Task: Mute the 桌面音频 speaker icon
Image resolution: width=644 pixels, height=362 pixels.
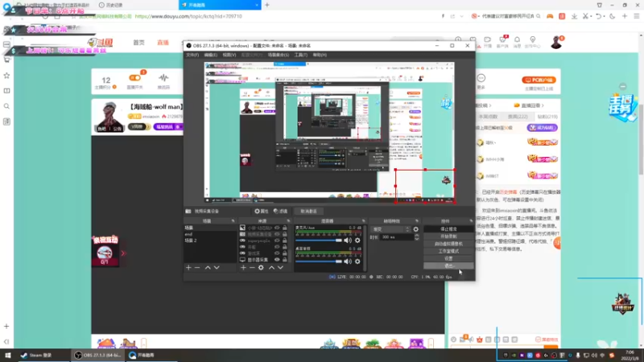Action: pos(348,261)
